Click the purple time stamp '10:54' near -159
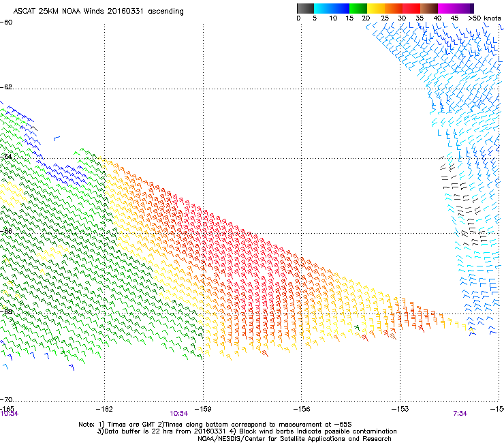Viewport: 504px width, 443px height. point(178,414)
